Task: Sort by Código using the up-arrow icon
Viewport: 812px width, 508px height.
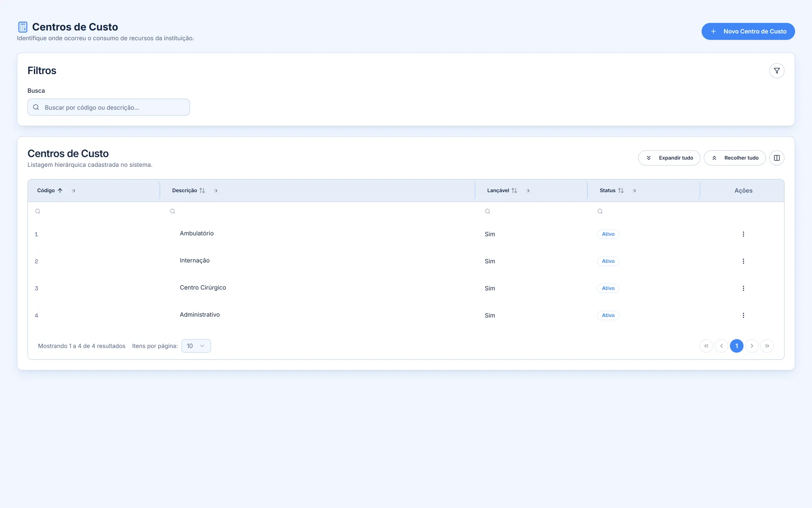Action: point(60,190)
